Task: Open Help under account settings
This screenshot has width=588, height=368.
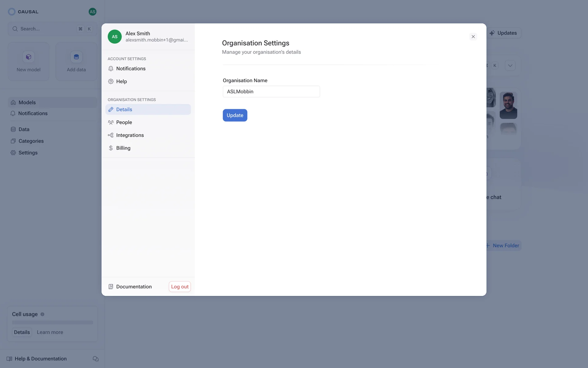Action: pyautogui.click(x=121, y=81)
